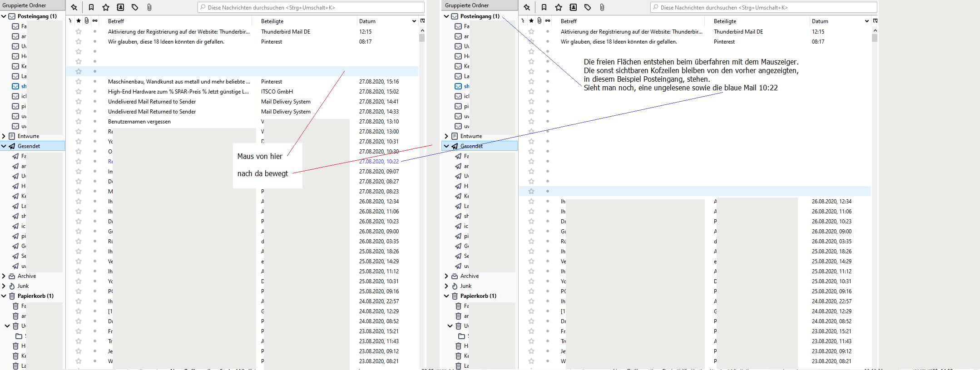Open column picker icon in right window
980x370 pixels.
(x=875, y=21)
